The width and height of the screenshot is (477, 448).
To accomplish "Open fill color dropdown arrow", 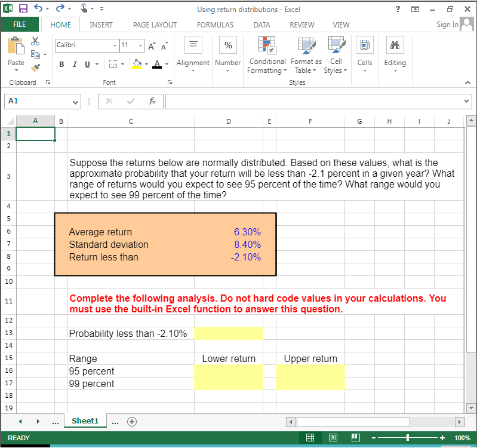I will 146,65.
